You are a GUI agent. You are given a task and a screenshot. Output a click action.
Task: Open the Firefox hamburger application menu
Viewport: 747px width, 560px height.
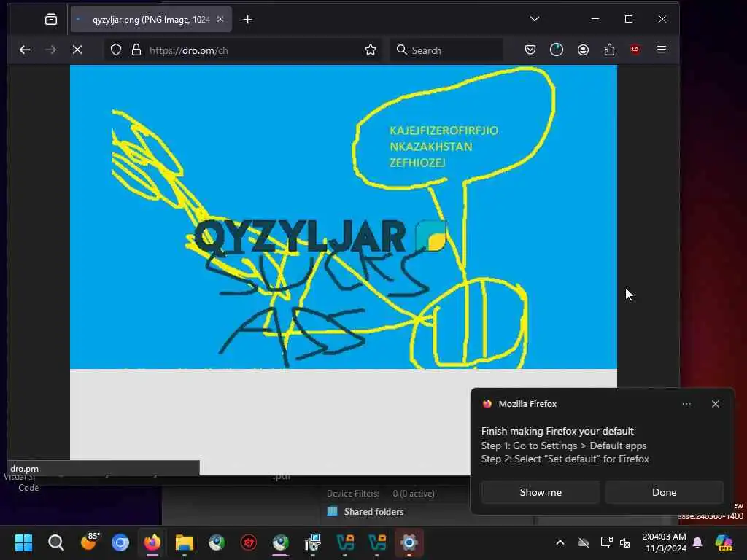click(661, 50)
